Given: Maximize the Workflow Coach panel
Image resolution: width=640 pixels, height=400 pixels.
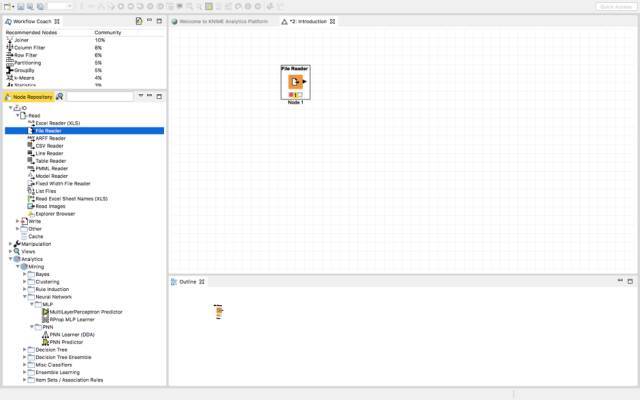Looking at the screenshot, I should [x=159, y=21].
